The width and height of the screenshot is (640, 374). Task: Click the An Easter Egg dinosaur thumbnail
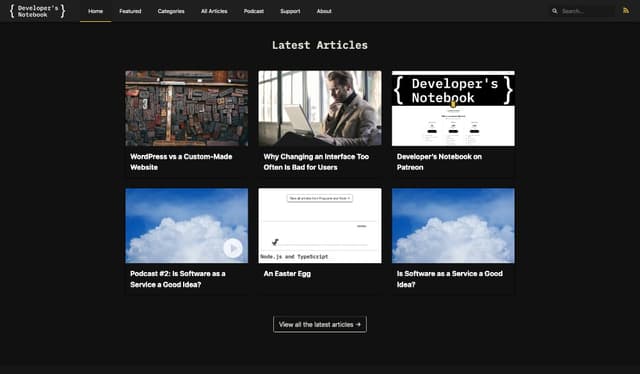tap(320, 225)
